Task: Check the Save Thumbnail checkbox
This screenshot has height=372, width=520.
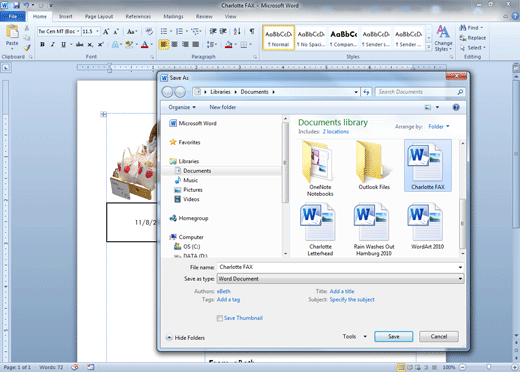Action: point(220,318)
